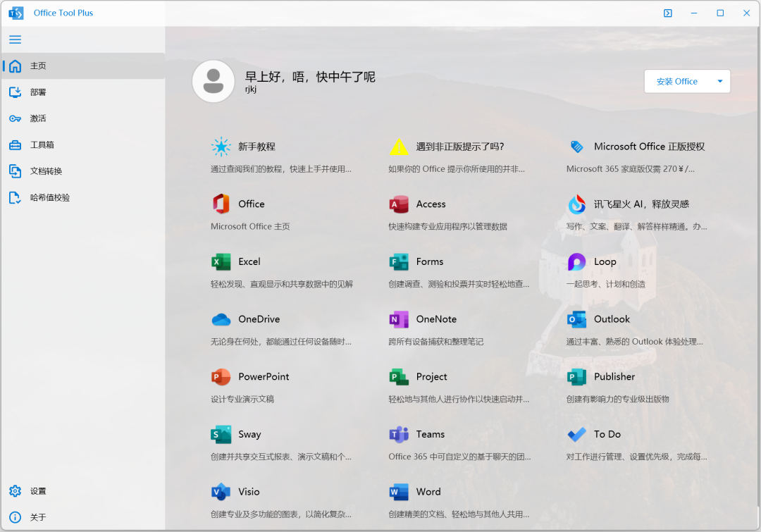The image size is (761, 532).
Task: Open the 遇到非正版提示了吗? link
Action: pyautogui.click(x=460, y=147)
